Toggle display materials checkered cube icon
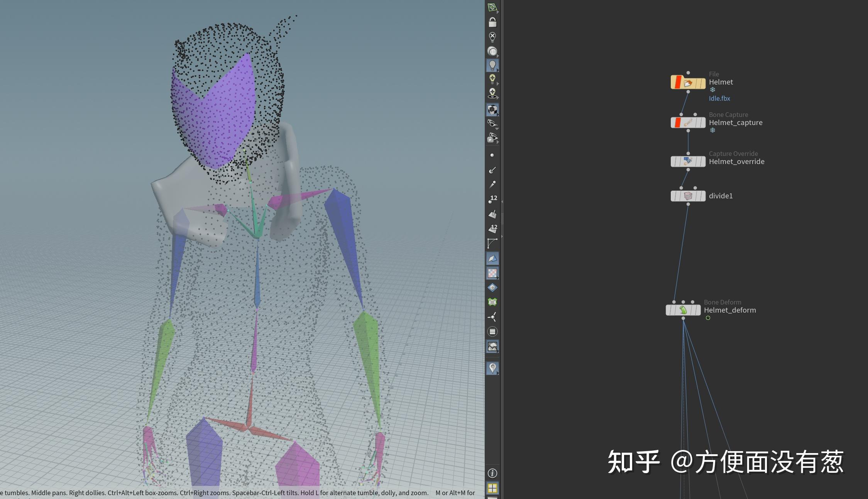This screenshot has width=868, height=499. (492, 110)
